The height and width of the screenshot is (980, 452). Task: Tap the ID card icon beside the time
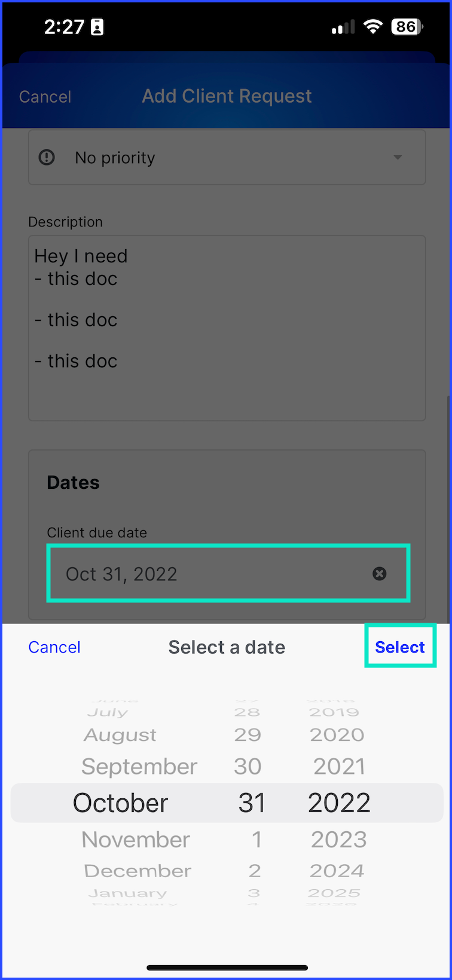[x=97, y=27]
